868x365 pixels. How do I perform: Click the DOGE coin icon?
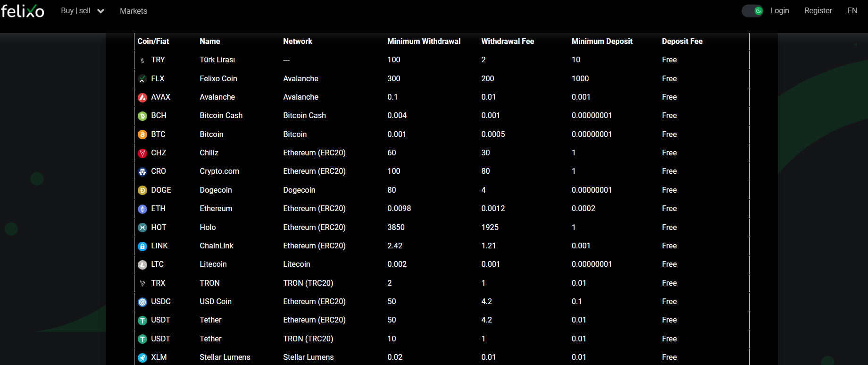pyautogui.click(x=142, y=190)
